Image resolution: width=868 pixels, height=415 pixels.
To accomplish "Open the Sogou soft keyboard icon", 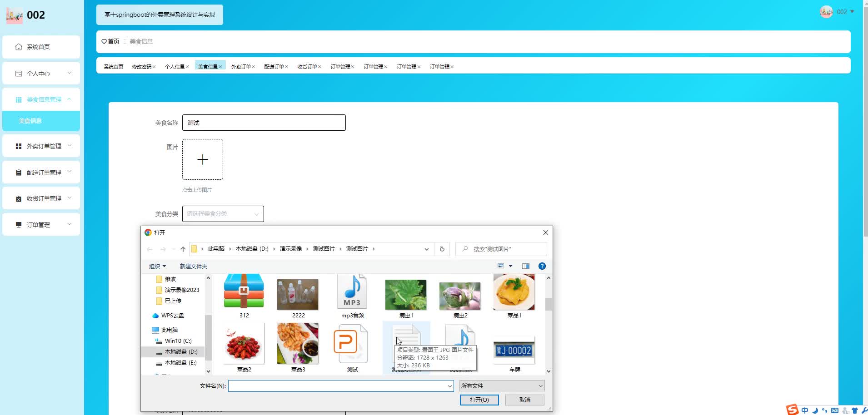I will pos(835,410).
